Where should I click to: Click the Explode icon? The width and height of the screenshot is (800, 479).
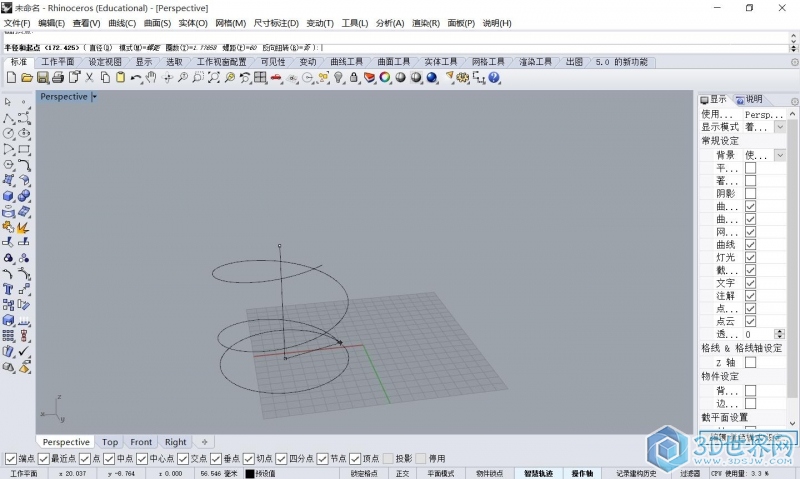click(x=24, y=228)
